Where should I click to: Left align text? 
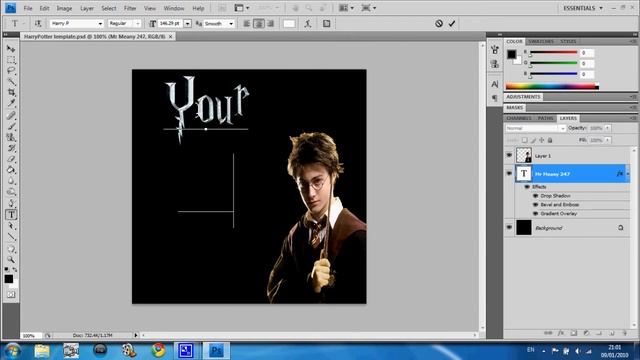click(247, 24)
